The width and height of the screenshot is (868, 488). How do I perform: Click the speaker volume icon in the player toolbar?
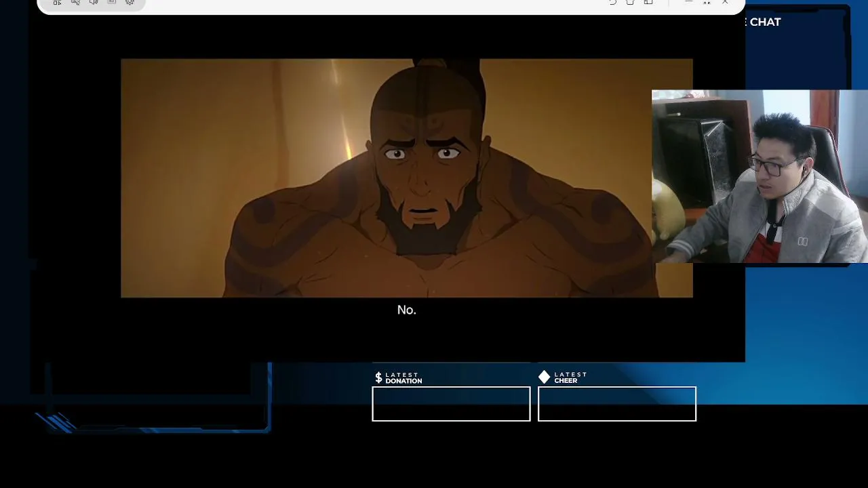[x=94, y=2]
